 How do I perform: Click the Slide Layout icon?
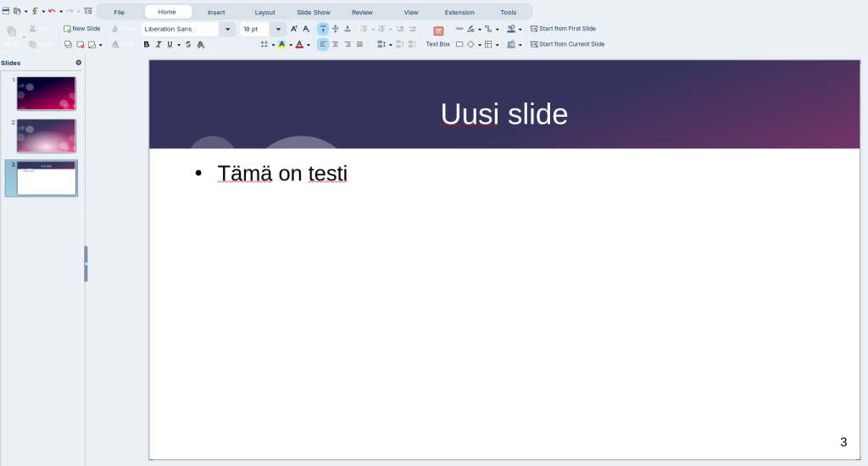coord(92,44)
